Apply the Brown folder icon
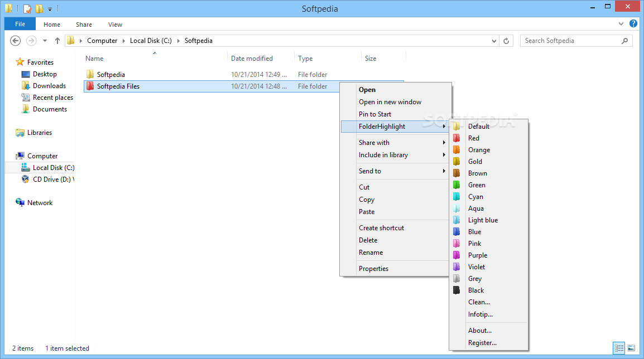Image resolution: width=644 pixels, height=359 pixels. point(456,173)
